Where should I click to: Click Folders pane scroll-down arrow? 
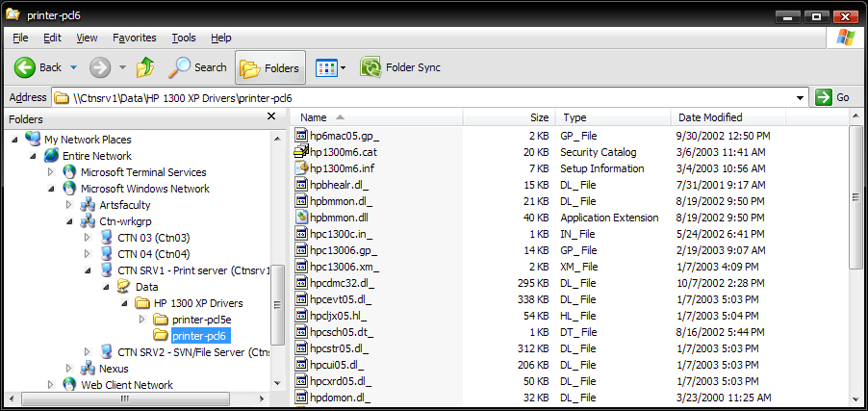[277, 383]
